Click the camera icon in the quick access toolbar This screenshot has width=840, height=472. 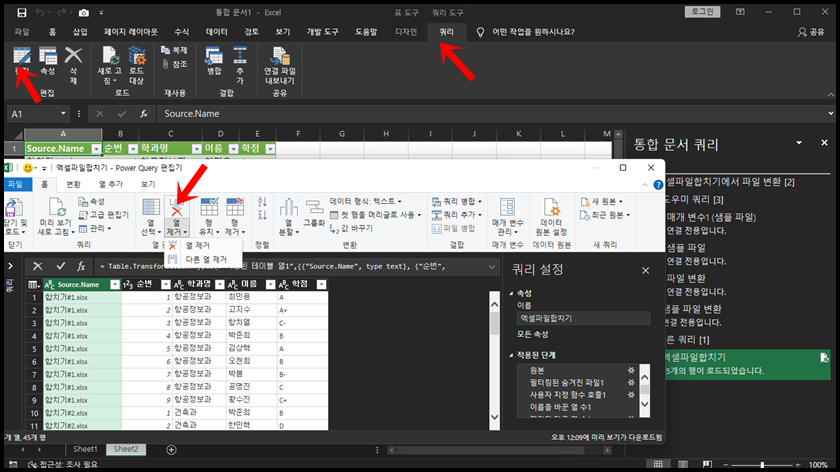click(84, 12)
